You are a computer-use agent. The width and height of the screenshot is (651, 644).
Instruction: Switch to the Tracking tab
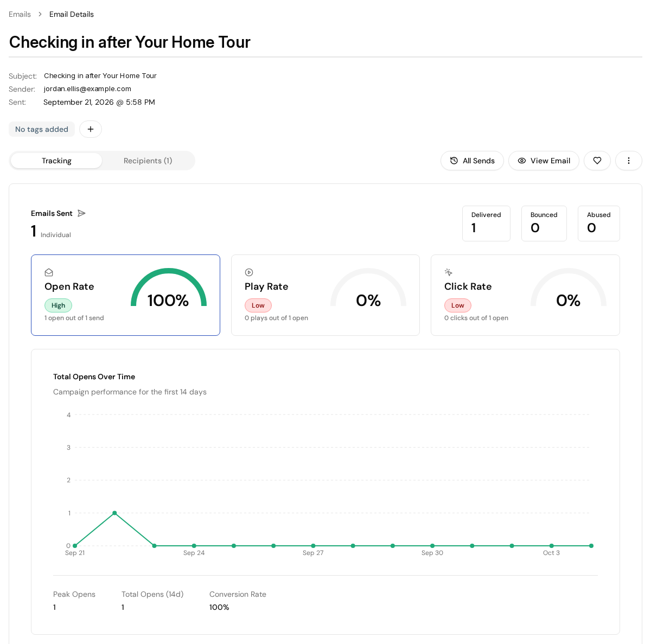(x=56, y=161)
